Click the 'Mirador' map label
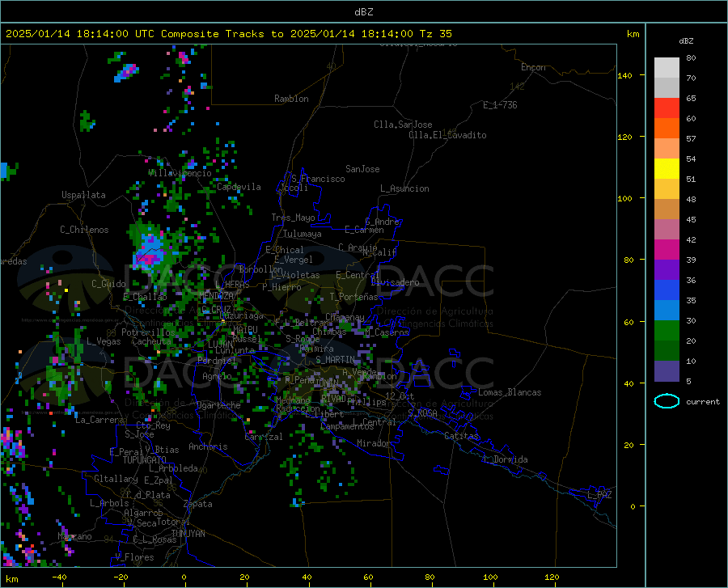Viewport: 728px width, 588px height. tap(373, 443)
